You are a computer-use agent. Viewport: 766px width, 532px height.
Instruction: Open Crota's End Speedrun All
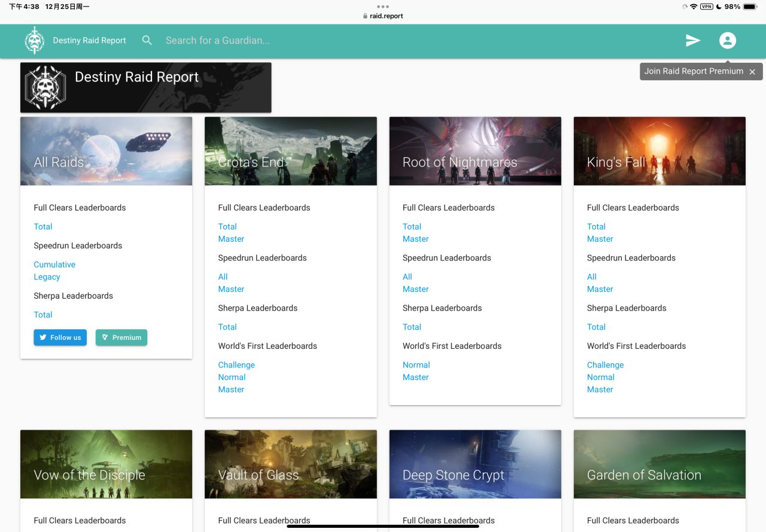point(223,276)
